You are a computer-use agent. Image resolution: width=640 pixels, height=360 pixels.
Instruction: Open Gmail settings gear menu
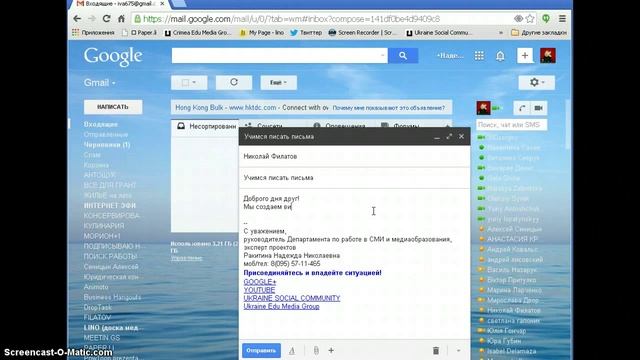537,82
